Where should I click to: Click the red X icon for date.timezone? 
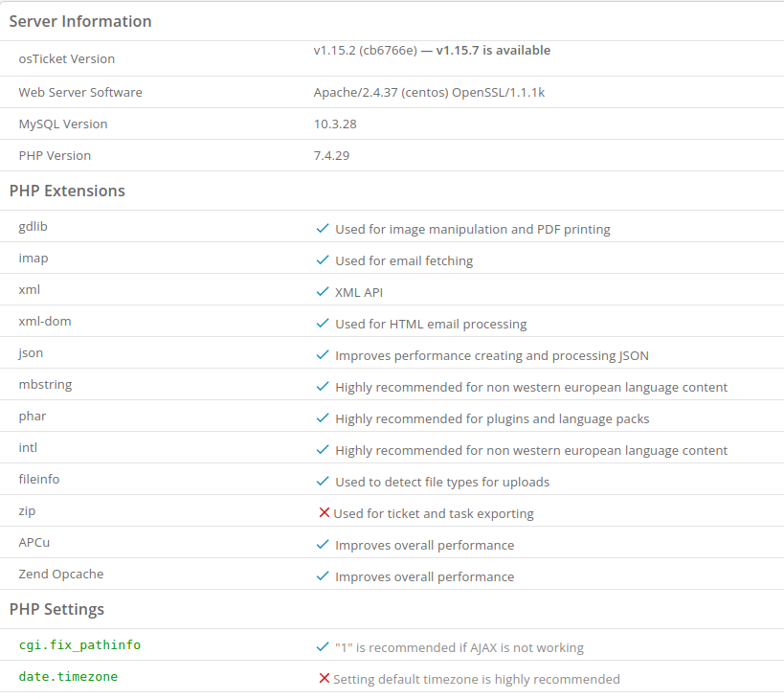tap(324, 679)
